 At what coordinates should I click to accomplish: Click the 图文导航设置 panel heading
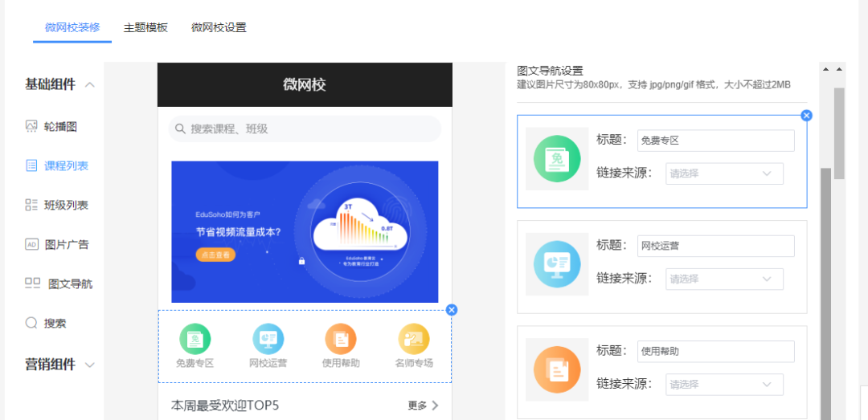point(551,71)
